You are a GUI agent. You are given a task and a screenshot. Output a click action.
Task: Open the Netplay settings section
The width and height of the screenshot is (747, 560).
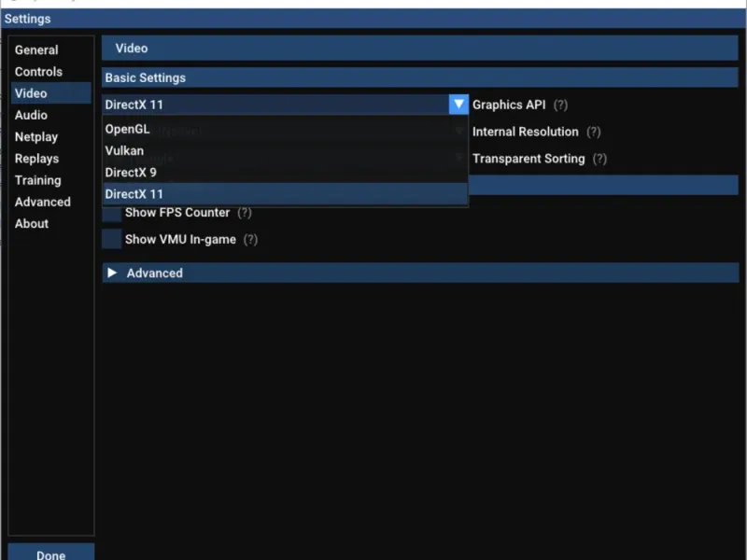point(50,137)
